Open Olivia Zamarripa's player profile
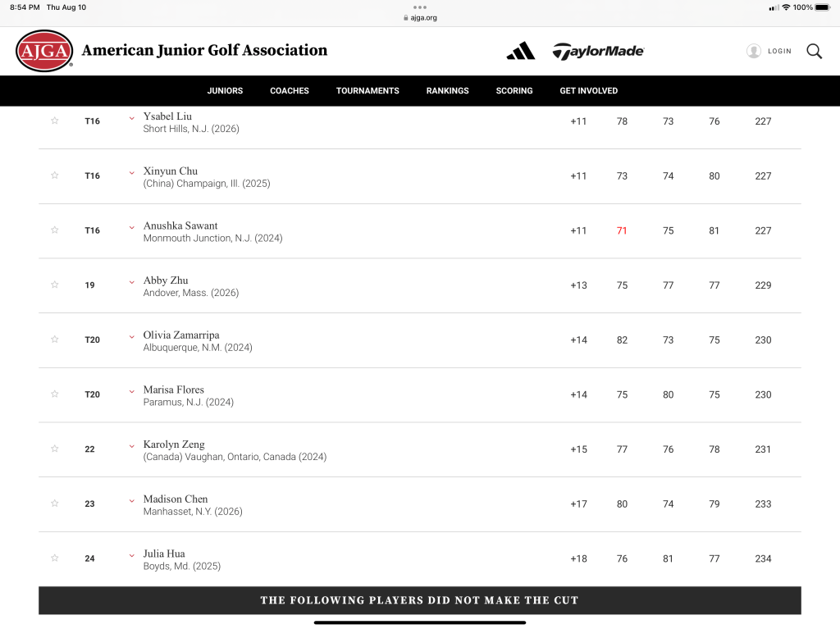 (x=181, y=335)
